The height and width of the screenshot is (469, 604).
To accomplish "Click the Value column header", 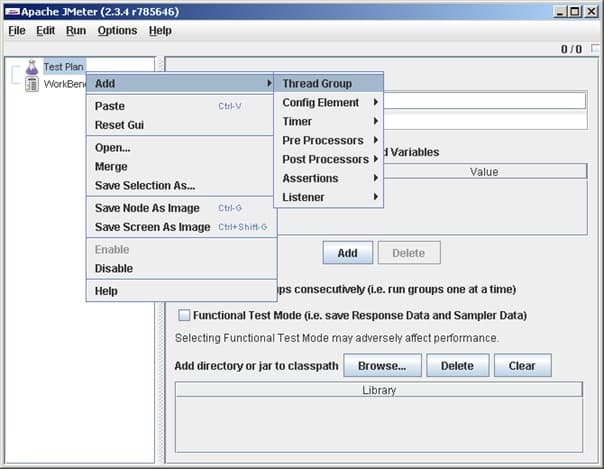I will click(484, 172).
